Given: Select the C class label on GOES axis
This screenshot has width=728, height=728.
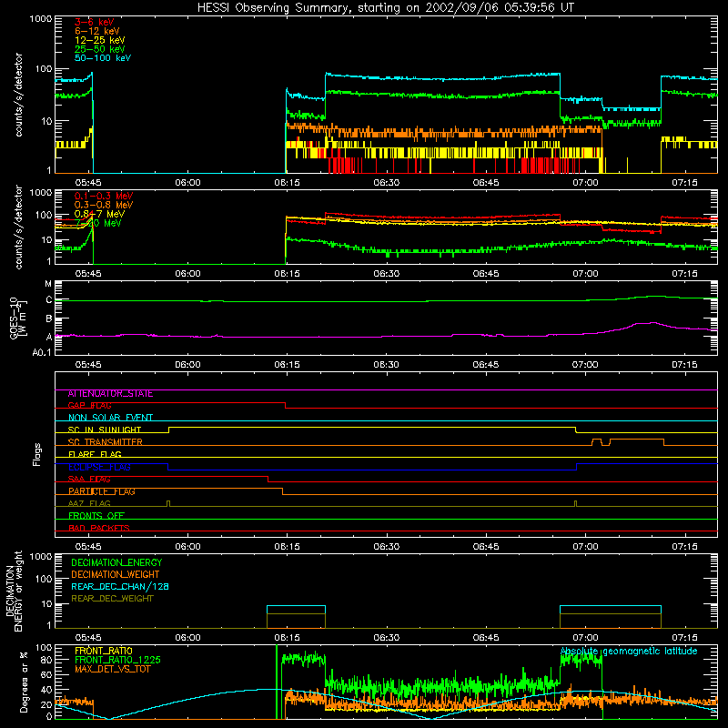Looking at the screenshot, I should (x=49, y=300).
